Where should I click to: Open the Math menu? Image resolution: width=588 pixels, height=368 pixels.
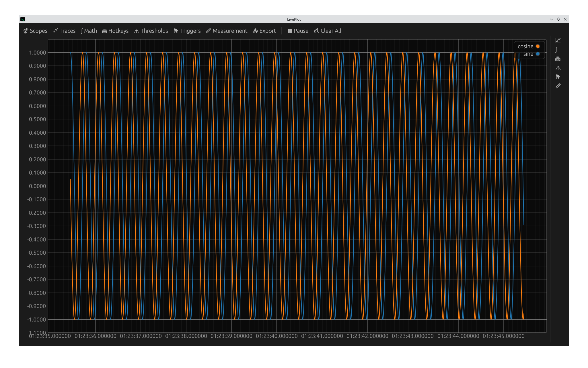pyautogui.click(x=89, y=31)
